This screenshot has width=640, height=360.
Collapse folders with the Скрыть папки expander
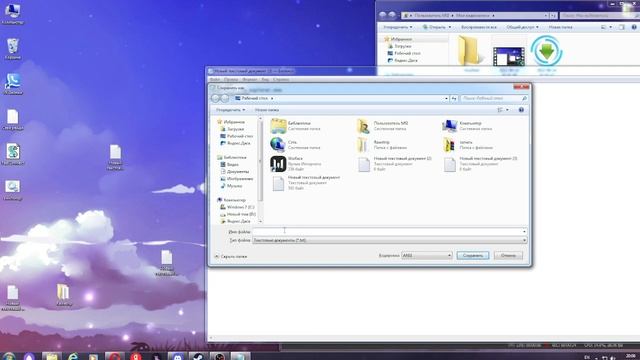(x=231, y=256)
